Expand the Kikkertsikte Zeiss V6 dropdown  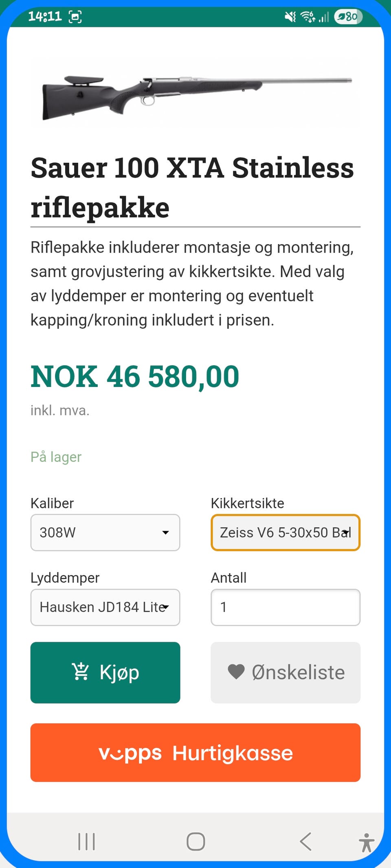pyautogui.click(x=285, y=532)
